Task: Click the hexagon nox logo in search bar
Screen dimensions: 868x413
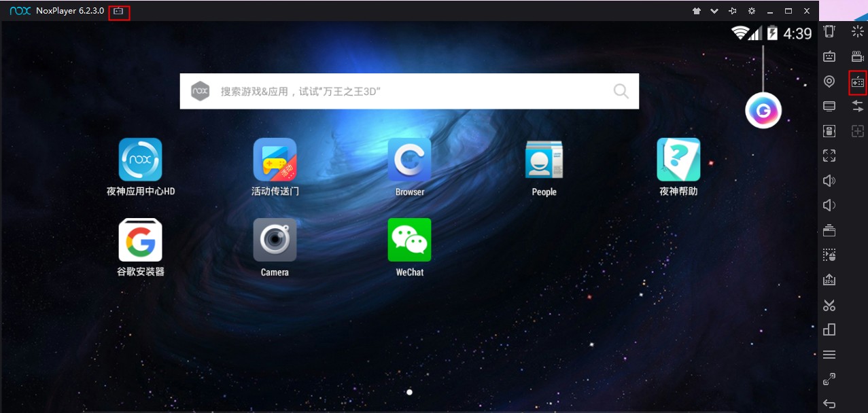Action: pos(200,91)
